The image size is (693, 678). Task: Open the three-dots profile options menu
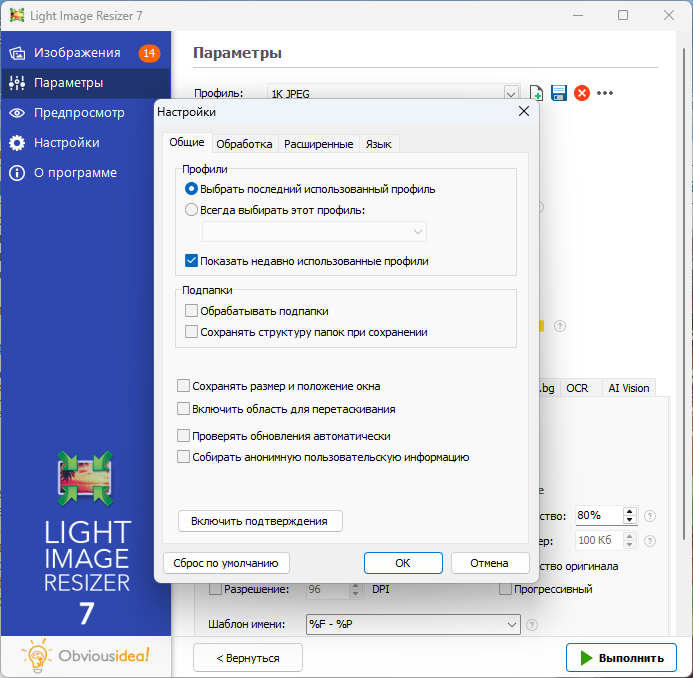pos(605,93)
